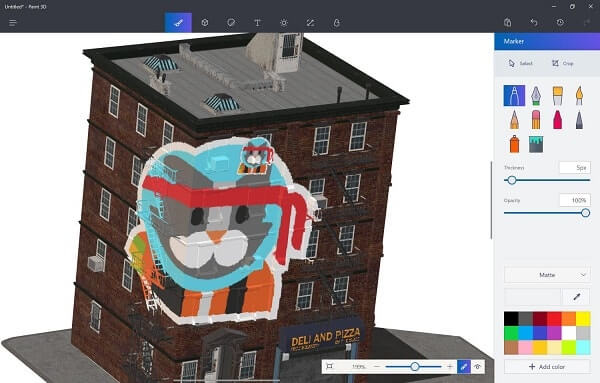
Task: Select the Fill bucket tool
Action: click(x=536, y=144)
